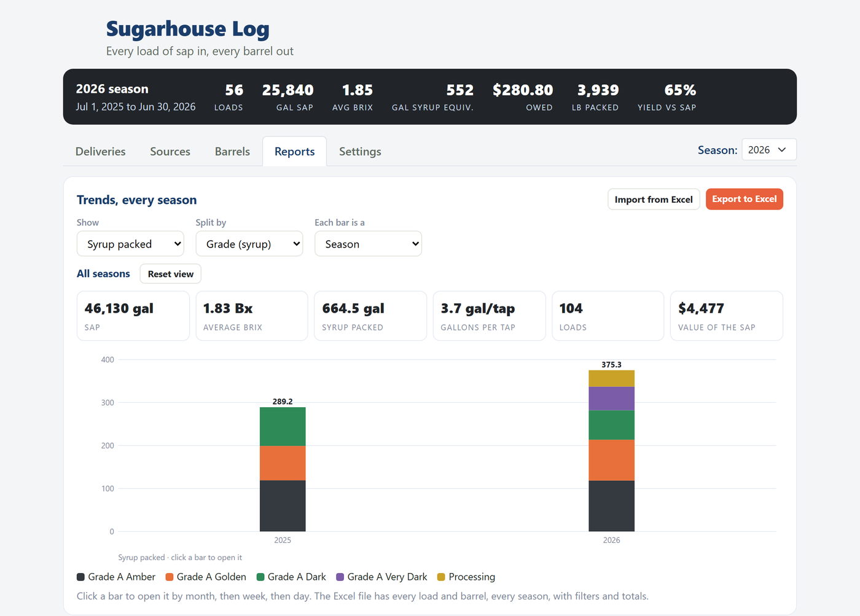Click the '289.2' bar total label
This screenshot has width=860, height=616.
283,402
